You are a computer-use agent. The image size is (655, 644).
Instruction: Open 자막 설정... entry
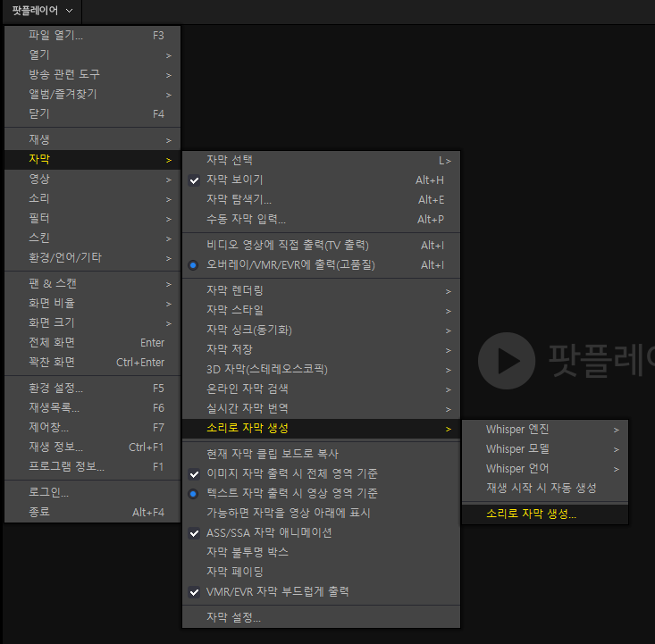(x=321, y=618)
